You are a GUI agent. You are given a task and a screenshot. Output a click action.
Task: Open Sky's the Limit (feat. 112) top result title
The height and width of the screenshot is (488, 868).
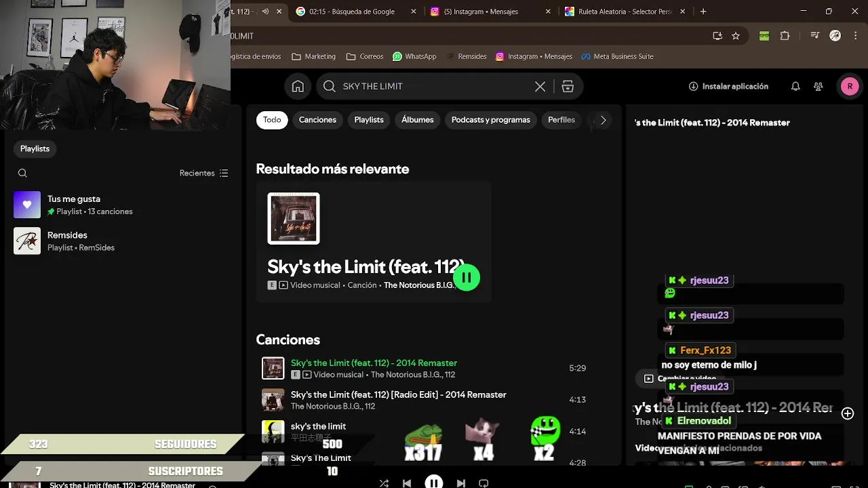tap(365, 266)
